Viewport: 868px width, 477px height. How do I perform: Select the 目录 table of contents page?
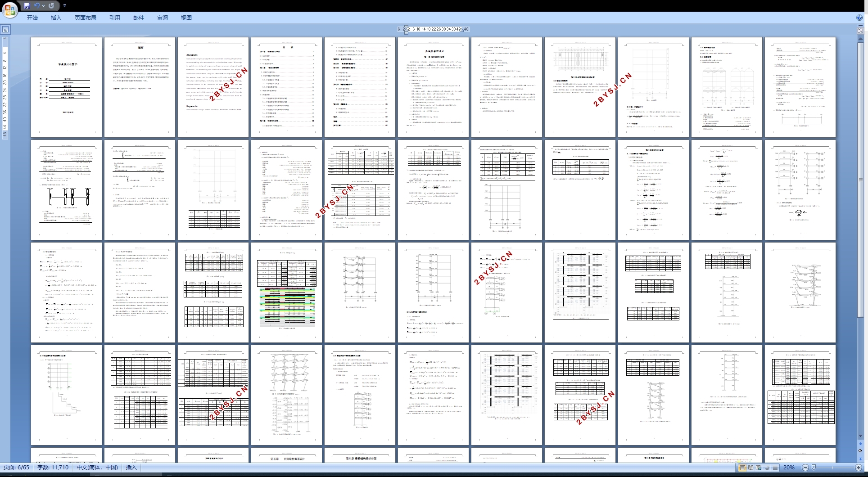(286, 87)
